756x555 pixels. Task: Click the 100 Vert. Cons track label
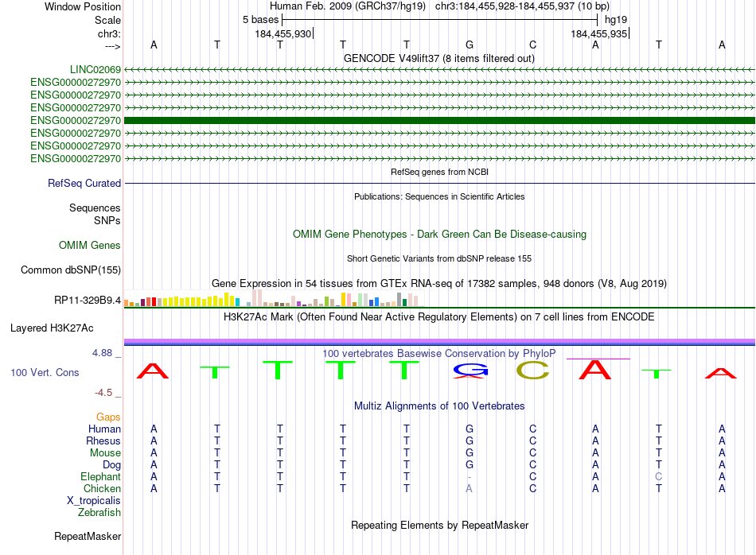[x=45, y=372]
